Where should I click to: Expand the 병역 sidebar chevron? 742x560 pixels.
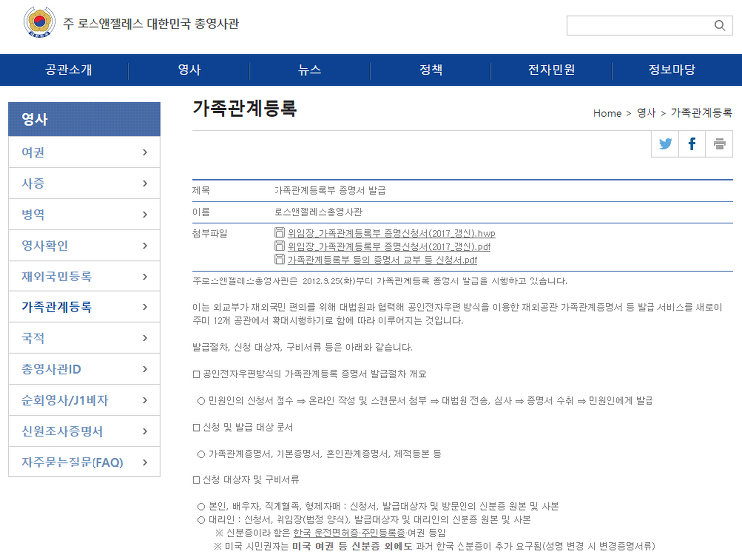pyautogui.click(x=145, y=215)
